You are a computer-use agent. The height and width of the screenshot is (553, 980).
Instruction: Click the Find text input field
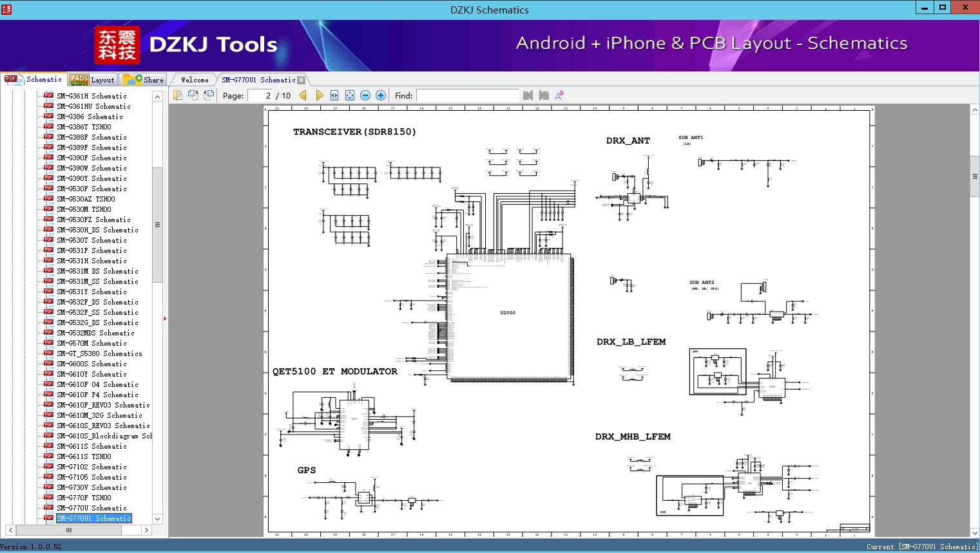(x=467, y=95)
